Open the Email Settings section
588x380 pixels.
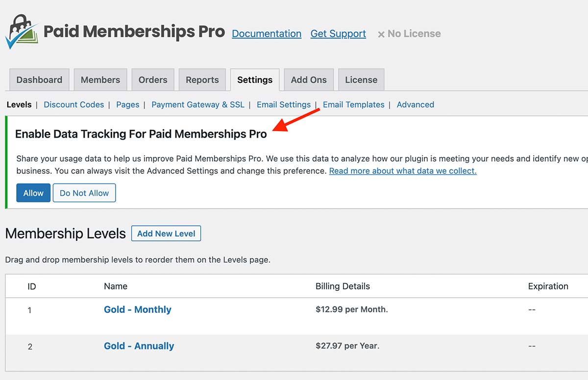[283, 104]
